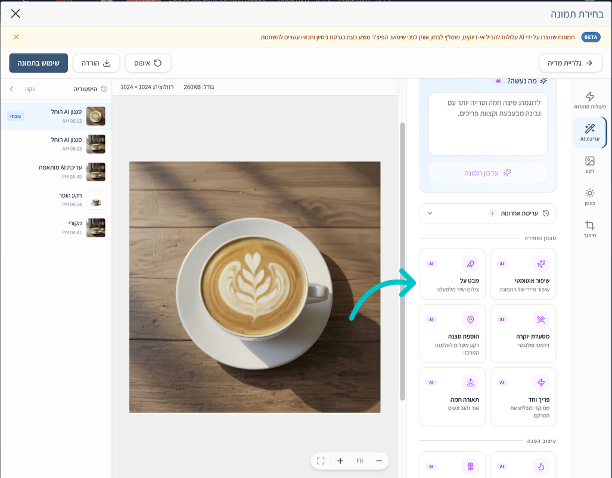Expand the recent edits (עריכות אחרונות) dropdown

tap(487, 213)
